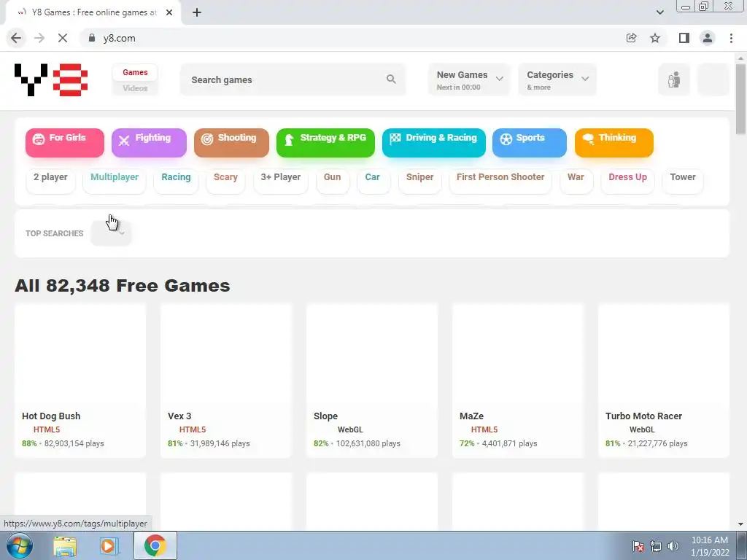
Task: Open Chrome three-dot menu
Action: click(731, 38)
